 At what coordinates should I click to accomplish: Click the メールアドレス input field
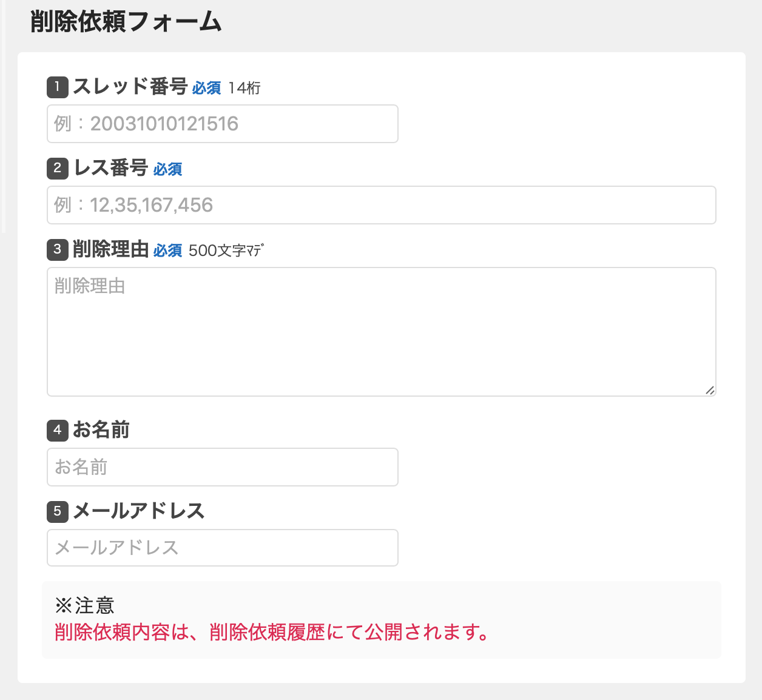click(x=223, y=548)
